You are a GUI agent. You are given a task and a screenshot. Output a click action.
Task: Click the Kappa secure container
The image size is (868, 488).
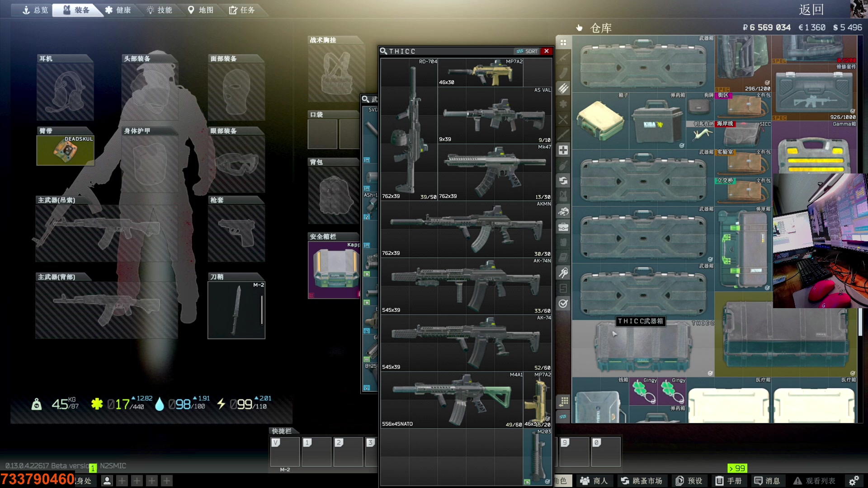(334, 270)
